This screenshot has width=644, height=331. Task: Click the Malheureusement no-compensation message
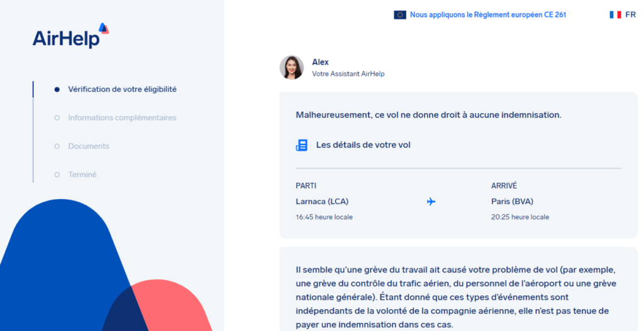coord(428,115)
